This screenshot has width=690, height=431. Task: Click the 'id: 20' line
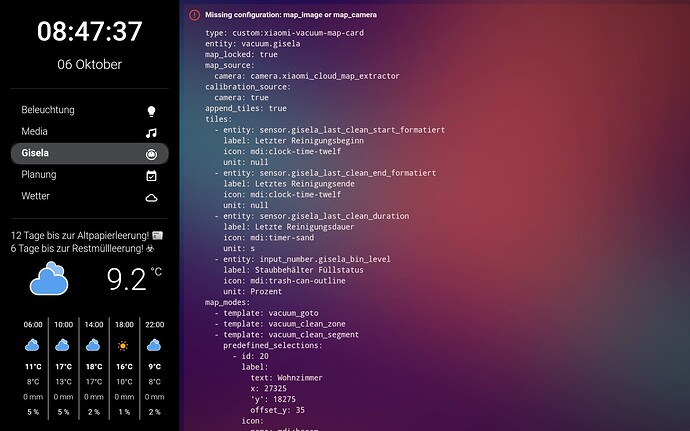click(x=250, y=356)
